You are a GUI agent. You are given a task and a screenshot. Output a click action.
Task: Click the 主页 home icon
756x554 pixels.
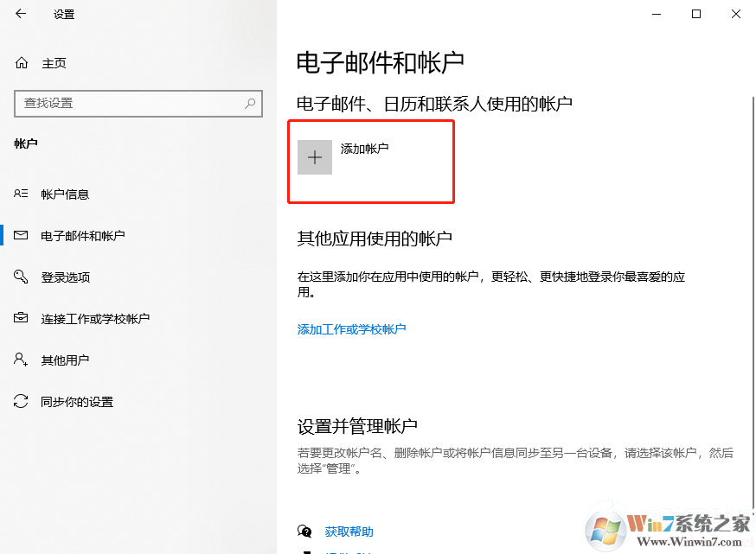point(19,62)
